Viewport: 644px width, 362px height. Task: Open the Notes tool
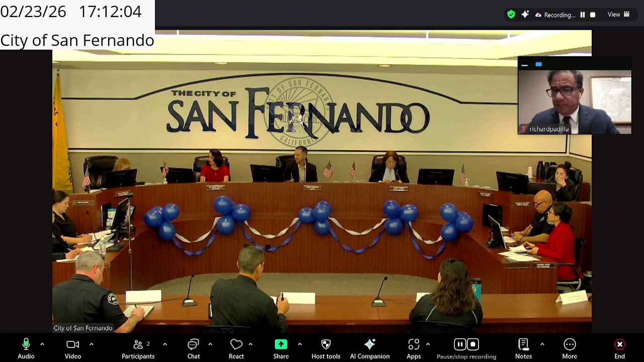(523, 349)
